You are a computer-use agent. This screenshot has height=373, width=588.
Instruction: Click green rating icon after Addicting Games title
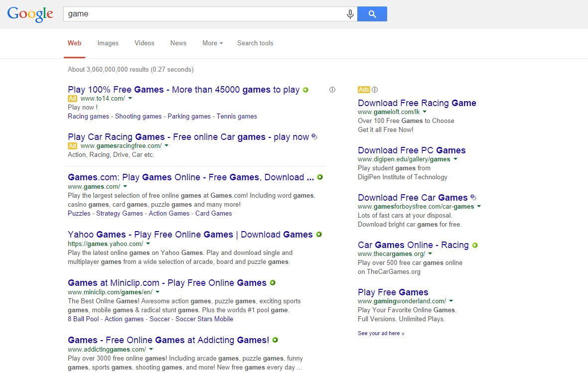275,340
